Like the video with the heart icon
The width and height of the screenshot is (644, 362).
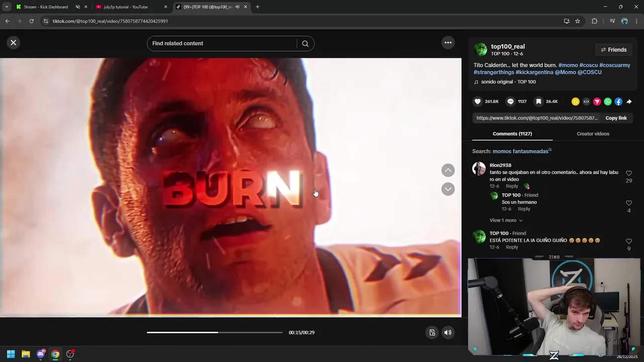click(477, 102)
